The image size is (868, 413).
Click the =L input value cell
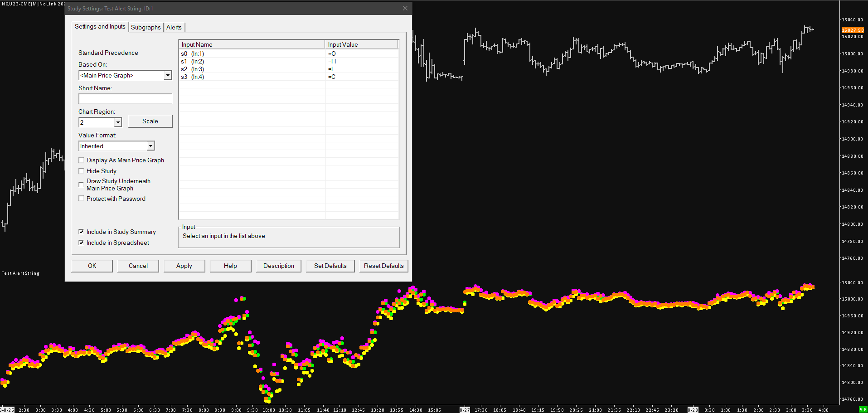[362, 69]
